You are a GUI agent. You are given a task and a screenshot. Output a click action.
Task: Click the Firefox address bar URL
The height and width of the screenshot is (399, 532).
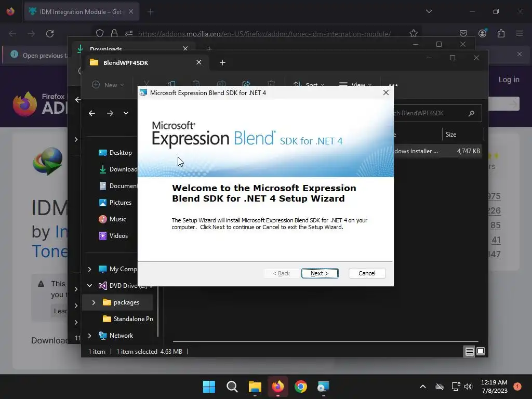[x=264, y=34]
